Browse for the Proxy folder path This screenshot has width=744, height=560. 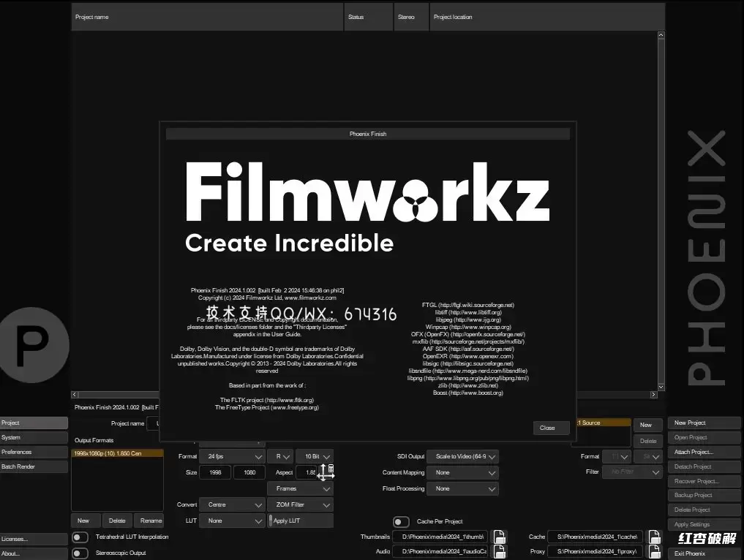click(x=655, y=551)
